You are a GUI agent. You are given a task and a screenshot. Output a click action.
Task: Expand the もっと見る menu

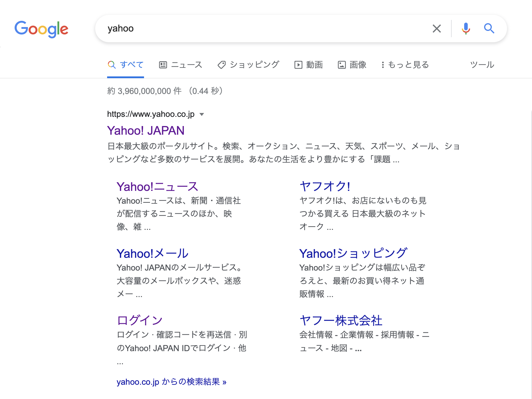(405, 65)
